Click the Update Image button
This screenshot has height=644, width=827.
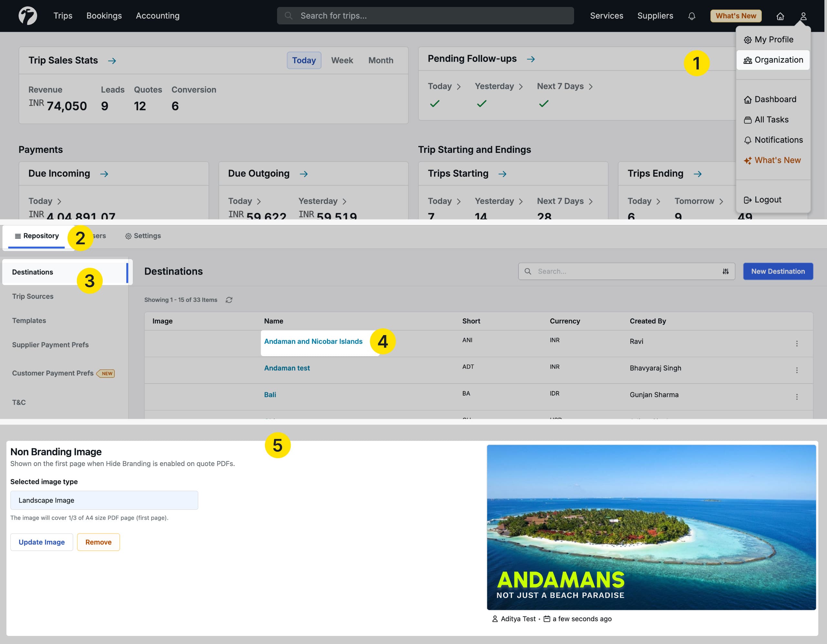(x=42, y=542)
